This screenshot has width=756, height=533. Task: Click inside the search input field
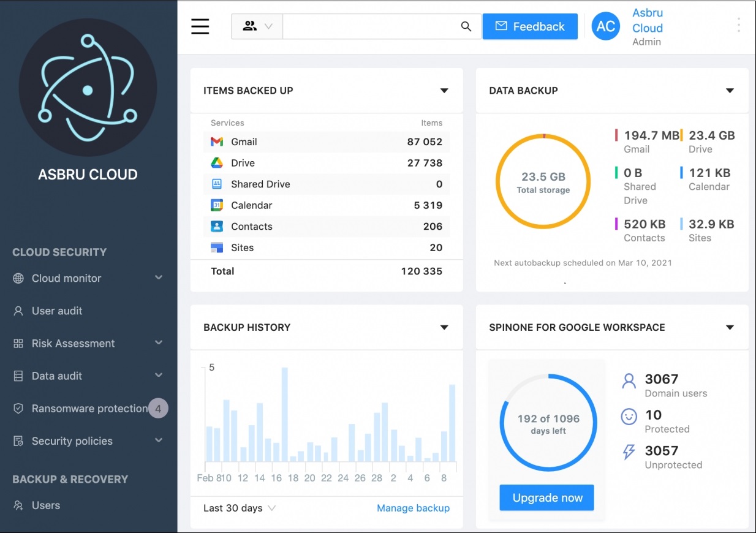(x=371, y=26)
